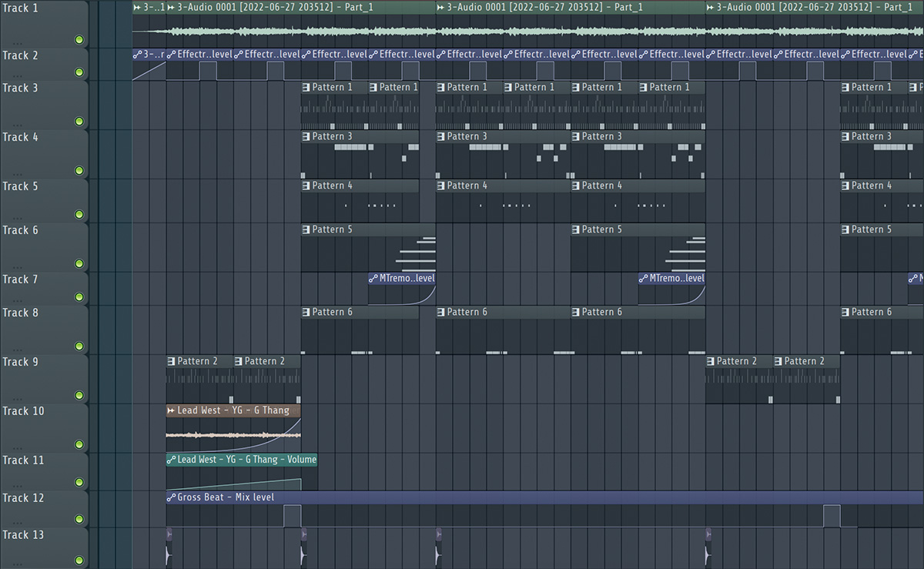Viewport: 924px width, 569px height.
Task: Click pattern icon of first Pattern 1 clip on Track 3
Action: coord(306,87)
